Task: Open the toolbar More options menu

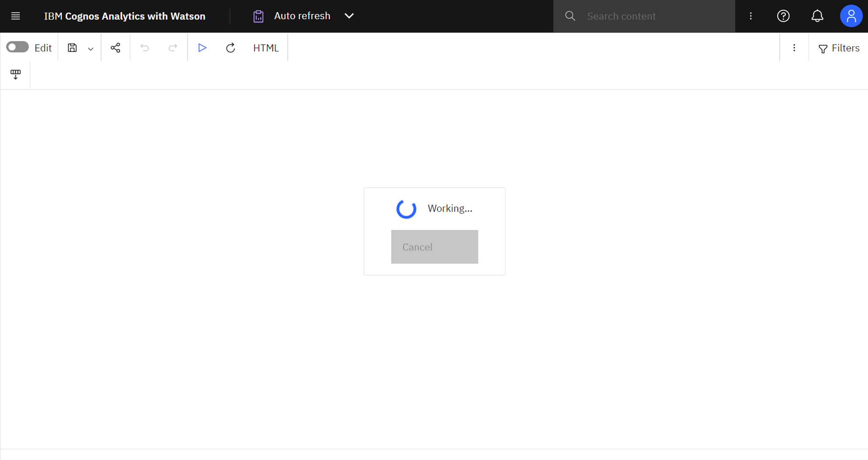Action: pos(794,48)
